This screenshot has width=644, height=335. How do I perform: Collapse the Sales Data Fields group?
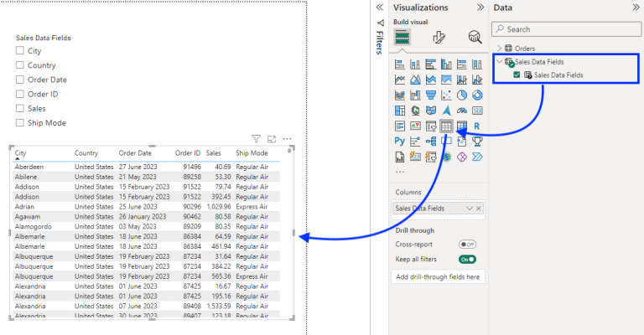500,62
